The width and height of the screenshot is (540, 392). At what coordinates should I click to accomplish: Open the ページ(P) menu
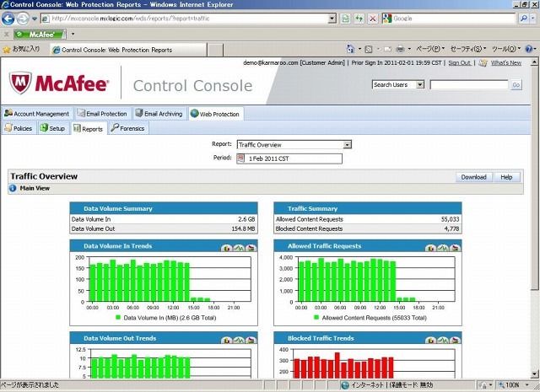point(430,49)
